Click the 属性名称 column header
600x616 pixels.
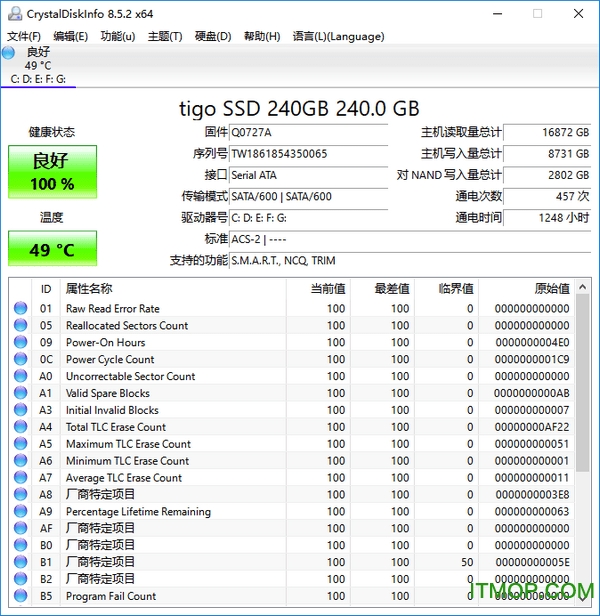click(x=173, y=289)
